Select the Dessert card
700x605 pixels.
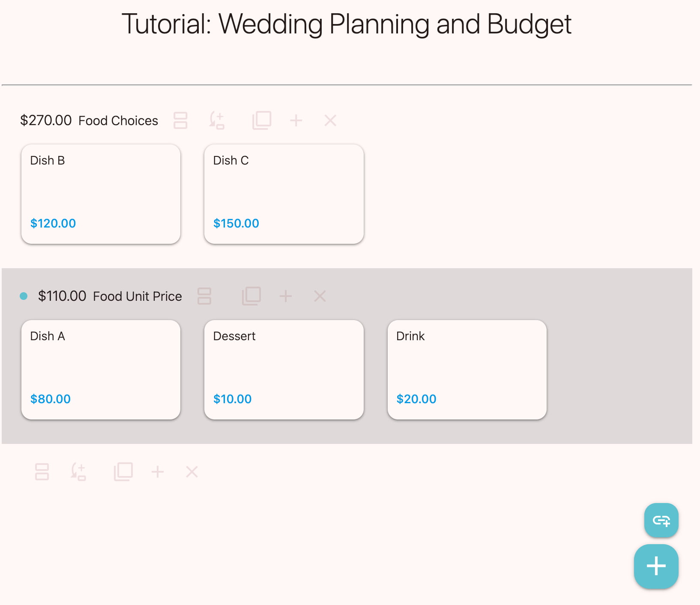(284, 369)
